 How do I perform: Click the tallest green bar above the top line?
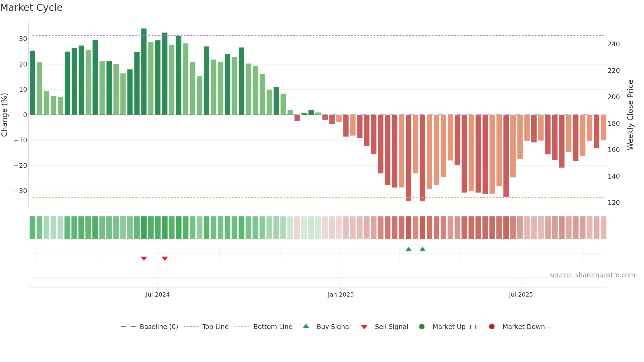pos(144,72)
